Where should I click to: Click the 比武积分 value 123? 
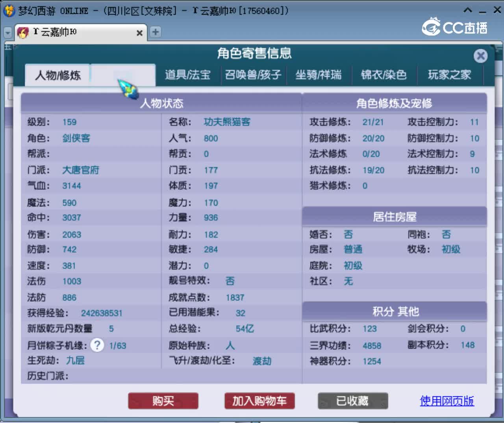[369, 329]
